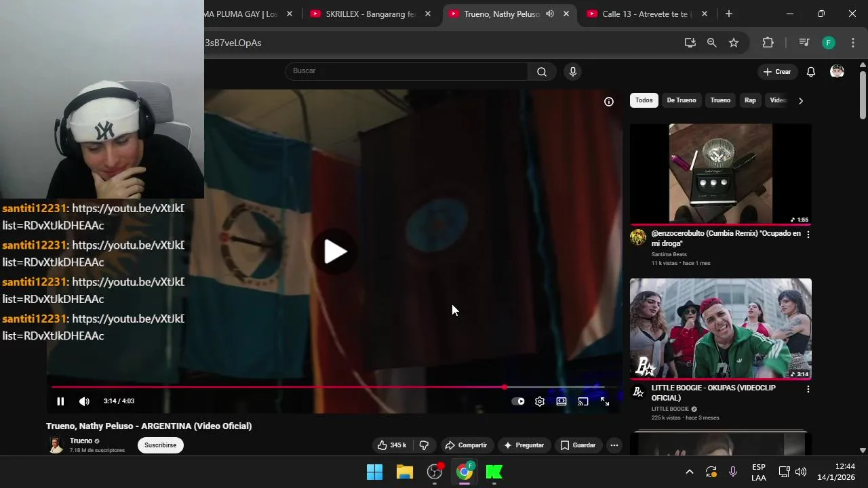Open File Explorer from taskbar
868x488 pixels.
[405, 472]
